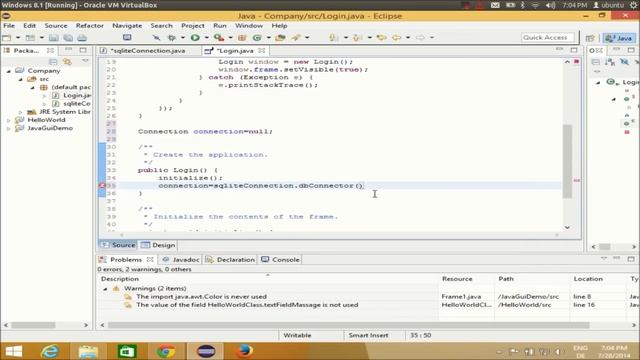Open the Source menu
This screenshot has width=640, height=360.
[56, 25]
